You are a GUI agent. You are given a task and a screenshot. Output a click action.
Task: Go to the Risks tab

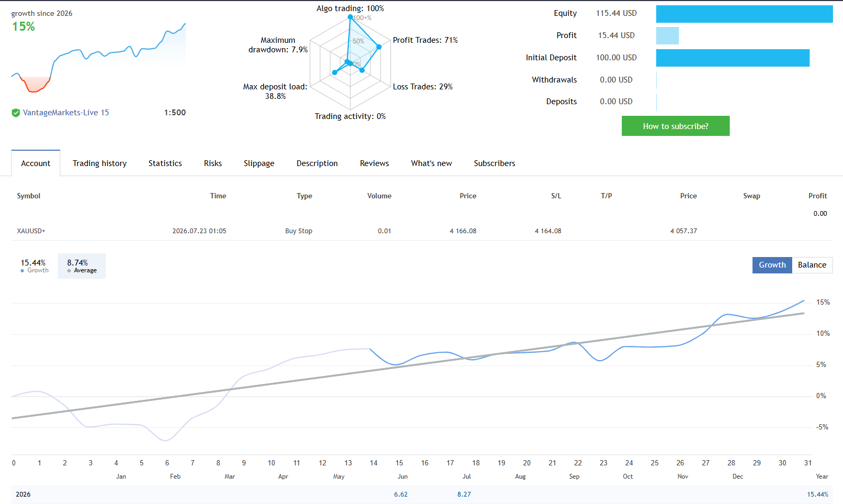[x=213, y=163]
